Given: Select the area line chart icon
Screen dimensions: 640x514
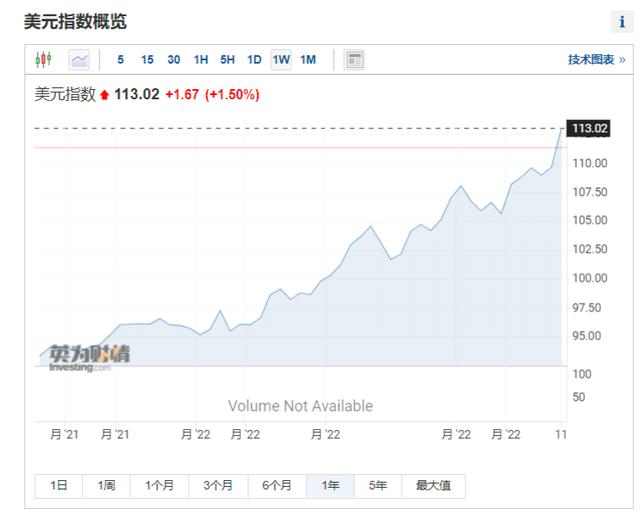Looking at the screenshot, I should coord(79,60).
